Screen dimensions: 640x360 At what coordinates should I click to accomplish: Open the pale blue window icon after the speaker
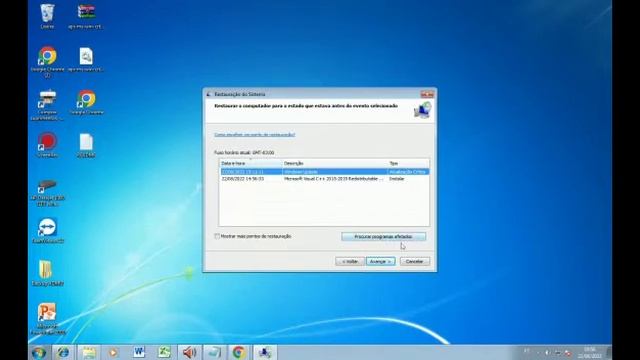pyautogui.click(x=214, y=352)
